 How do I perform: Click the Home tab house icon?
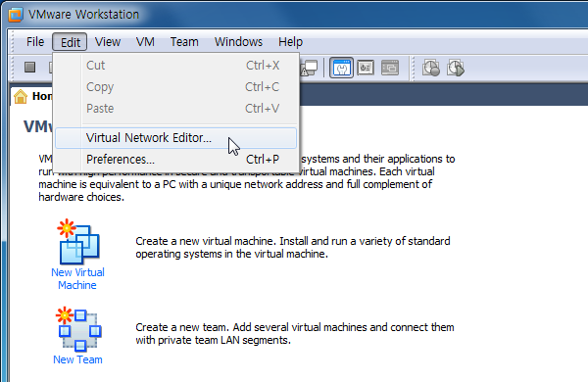[x=21, y=96]
